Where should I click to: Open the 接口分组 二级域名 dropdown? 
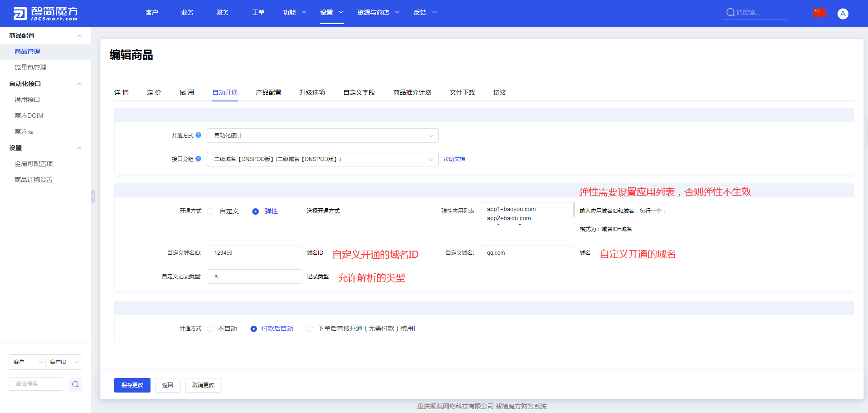tap(323, 159)
